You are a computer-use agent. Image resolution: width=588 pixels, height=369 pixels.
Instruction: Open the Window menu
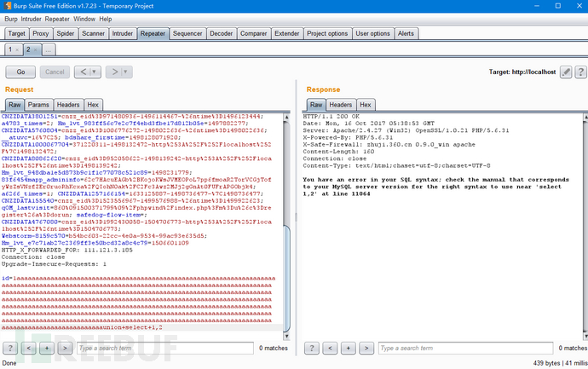point(84,19)
